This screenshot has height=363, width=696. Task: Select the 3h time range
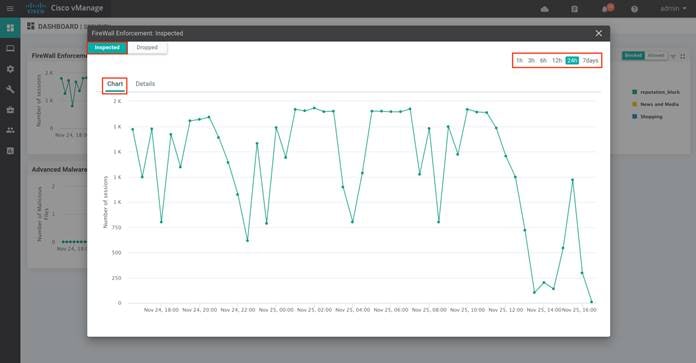click(x=531, y=60)
